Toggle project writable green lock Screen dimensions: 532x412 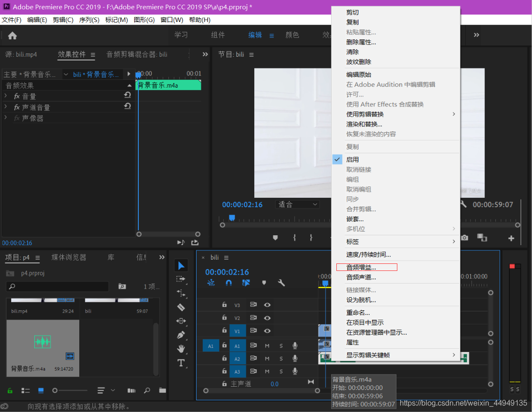tap(10, 390)
